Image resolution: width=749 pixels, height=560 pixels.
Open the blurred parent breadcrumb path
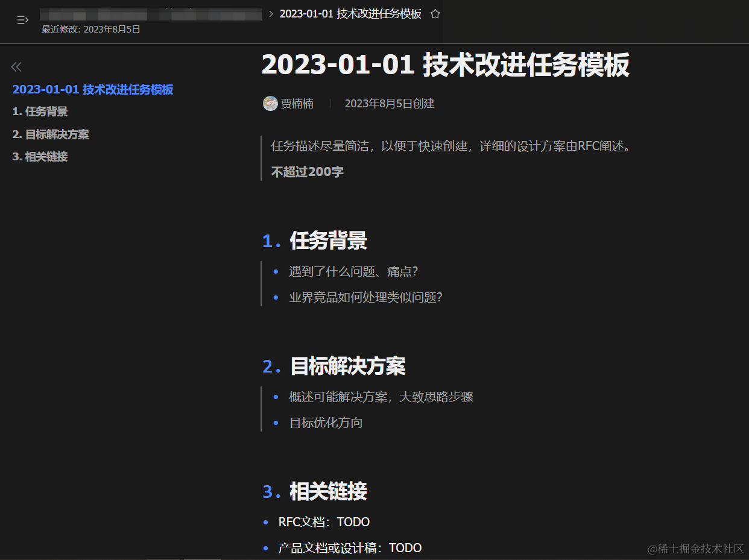(151, 14)
